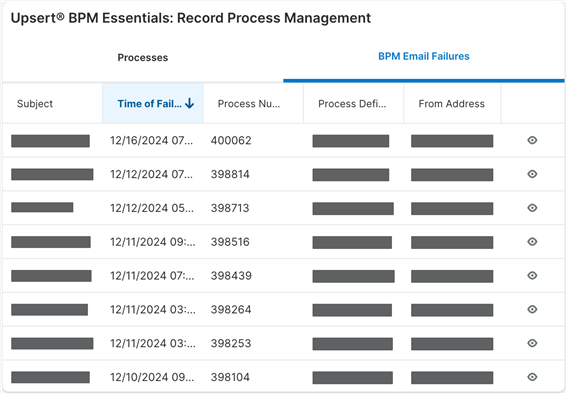Click failure time 12/11/2024 07:... cell

152,275
